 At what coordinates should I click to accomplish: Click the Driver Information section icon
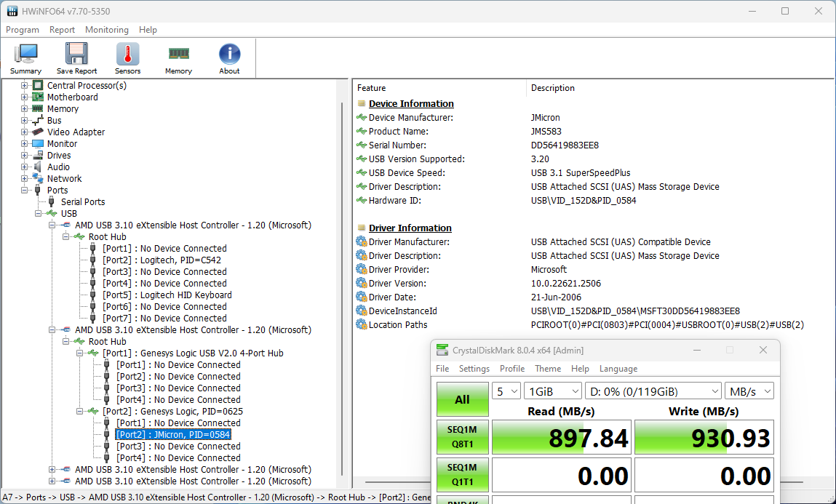tap(362, 228)
